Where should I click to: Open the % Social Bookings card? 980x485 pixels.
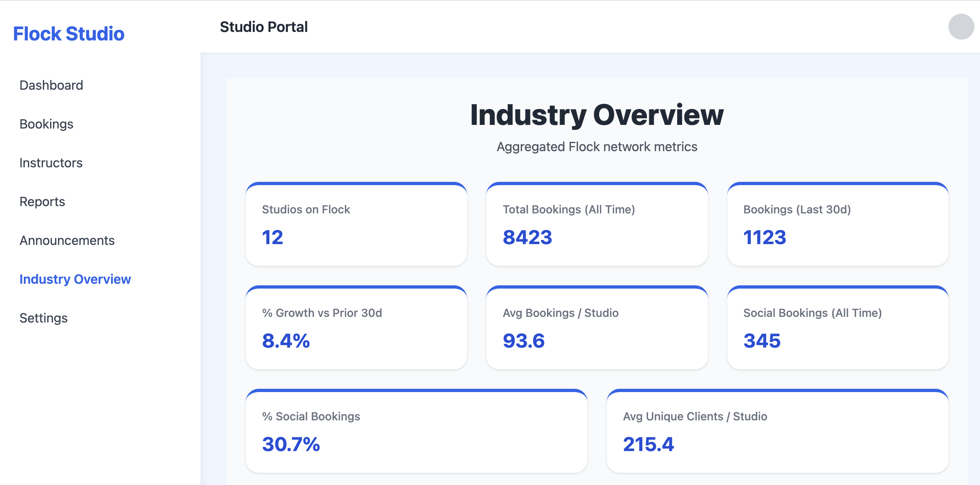coord(417,430)
